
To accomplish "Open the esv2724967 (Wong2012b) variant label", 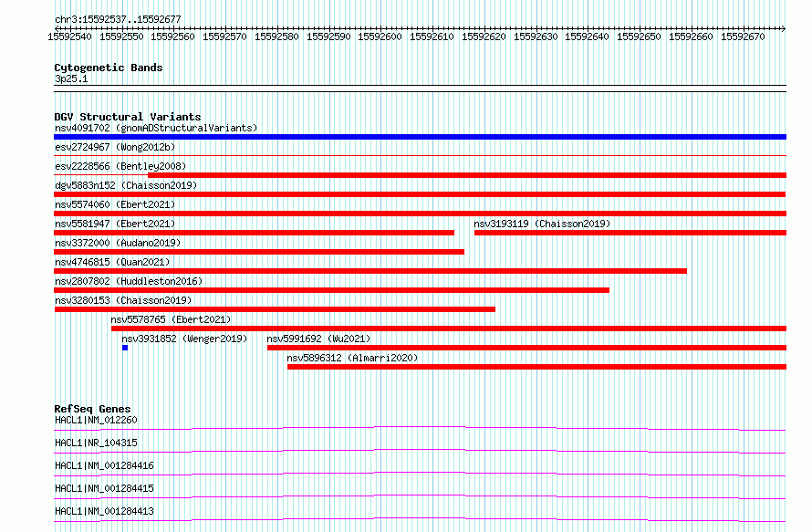I will [115, 147].
